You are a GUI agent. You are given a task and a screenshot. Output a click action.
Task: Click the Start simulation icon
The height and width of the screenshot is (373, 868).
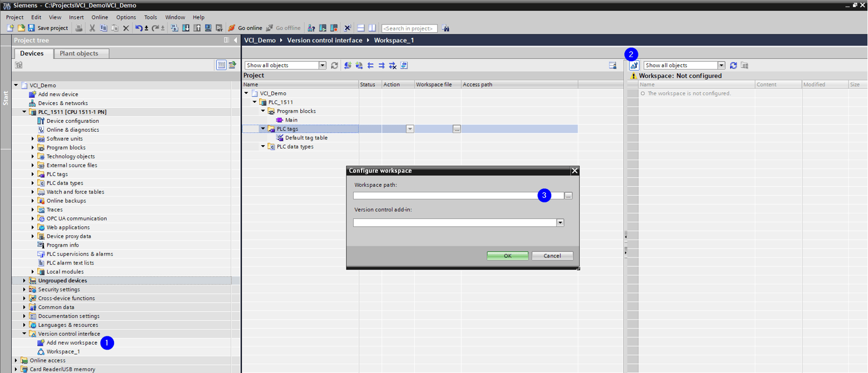pyautogui.click(x=207, y=28)
